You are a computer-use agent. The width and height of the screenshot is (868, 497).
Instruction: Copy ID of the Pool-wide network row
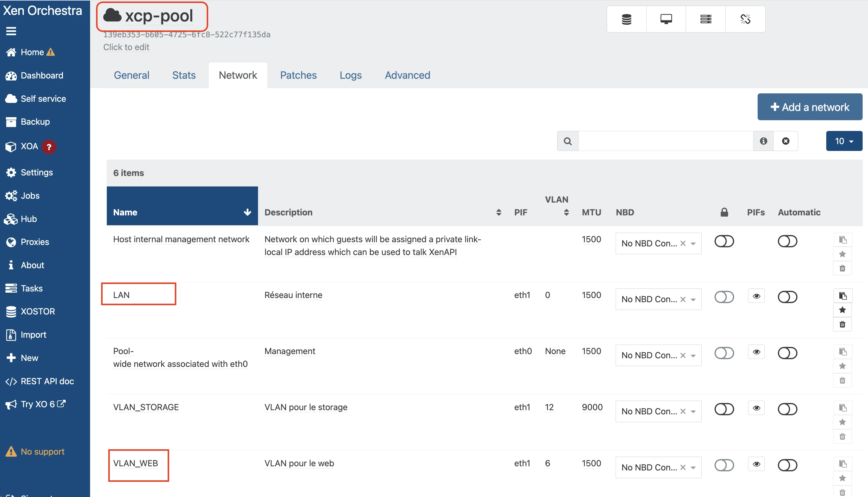point(842,352)
